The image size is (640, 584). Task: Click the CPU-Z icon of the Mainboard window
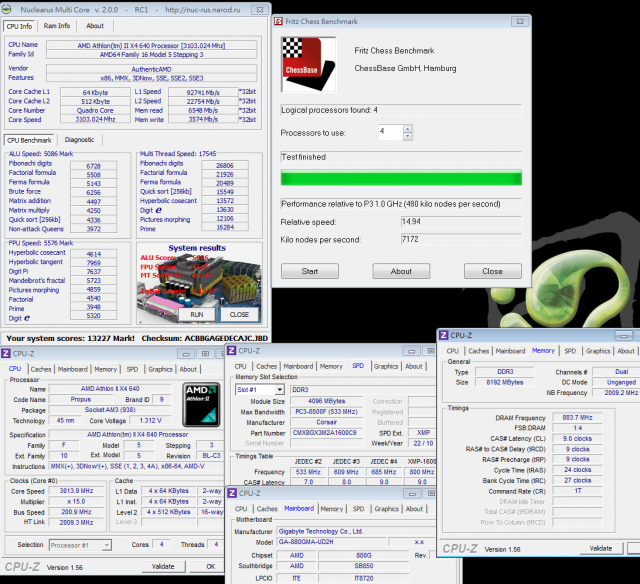(x=232, y=493)
